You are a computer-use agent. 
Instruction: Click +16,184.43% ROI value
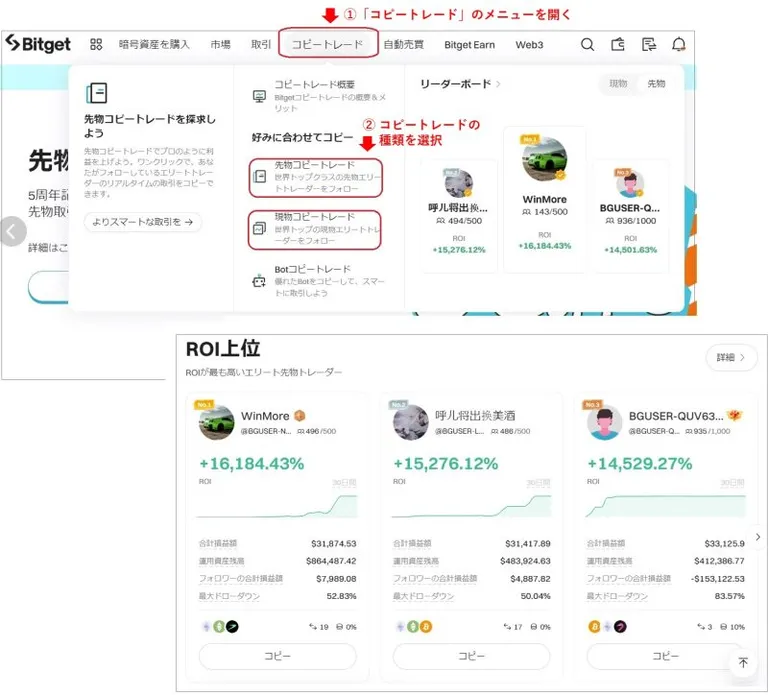click(x=252, y=463)
